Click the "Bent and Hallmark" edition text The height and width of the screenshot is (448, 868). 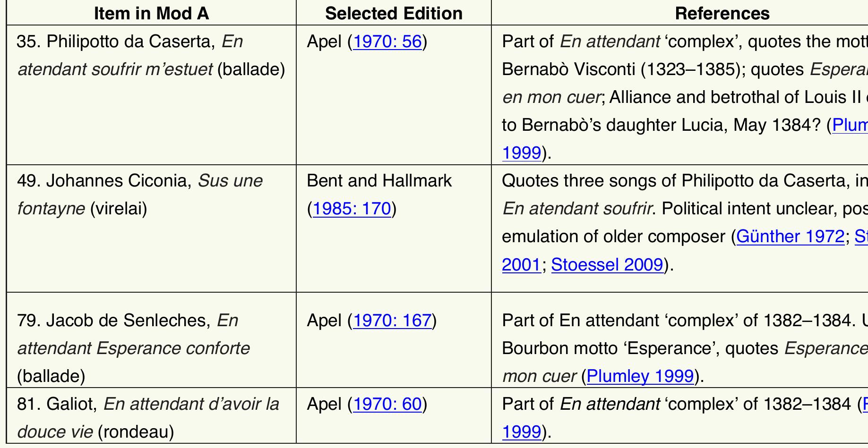tap(379, 181)
